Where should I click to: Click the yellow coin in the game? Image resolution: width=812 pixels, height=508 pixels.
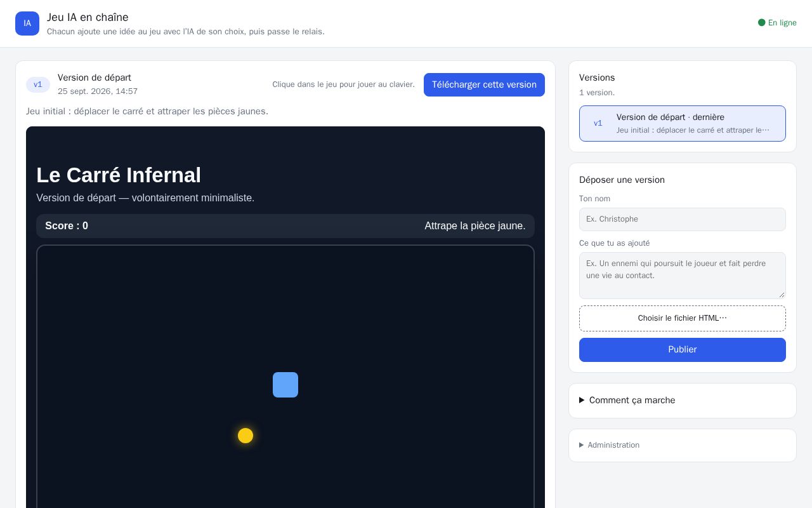[x=246, y=436]
